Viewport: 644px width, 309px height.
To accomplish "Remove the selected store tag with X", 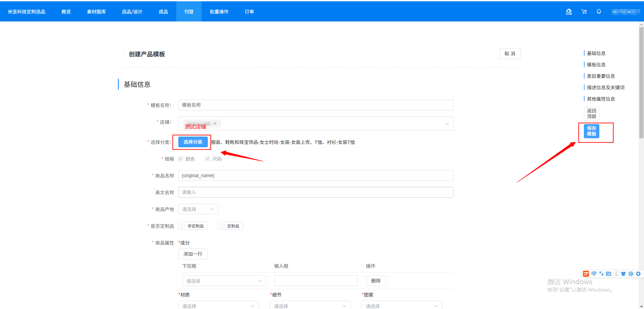I will 215,123.
